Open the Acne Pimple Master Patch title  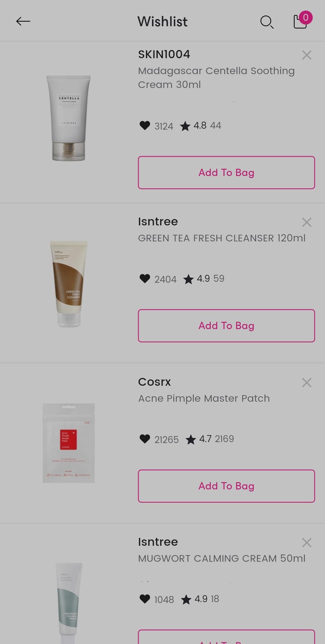(x=204, y=398)
